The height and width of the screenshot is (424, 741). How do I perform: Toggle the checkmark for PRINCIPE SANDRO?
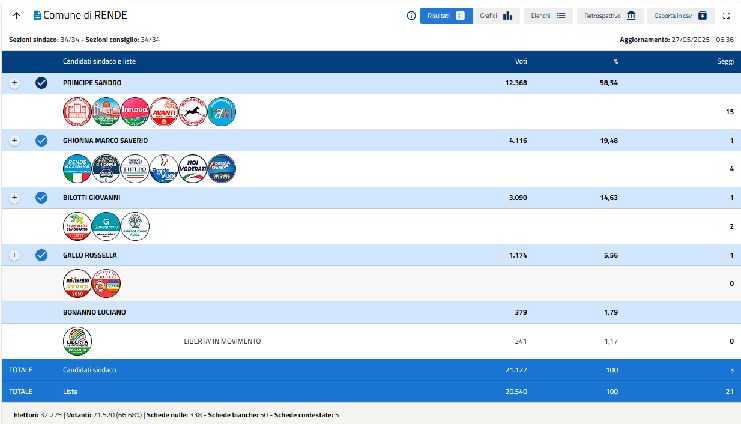(x=41, y=83)
